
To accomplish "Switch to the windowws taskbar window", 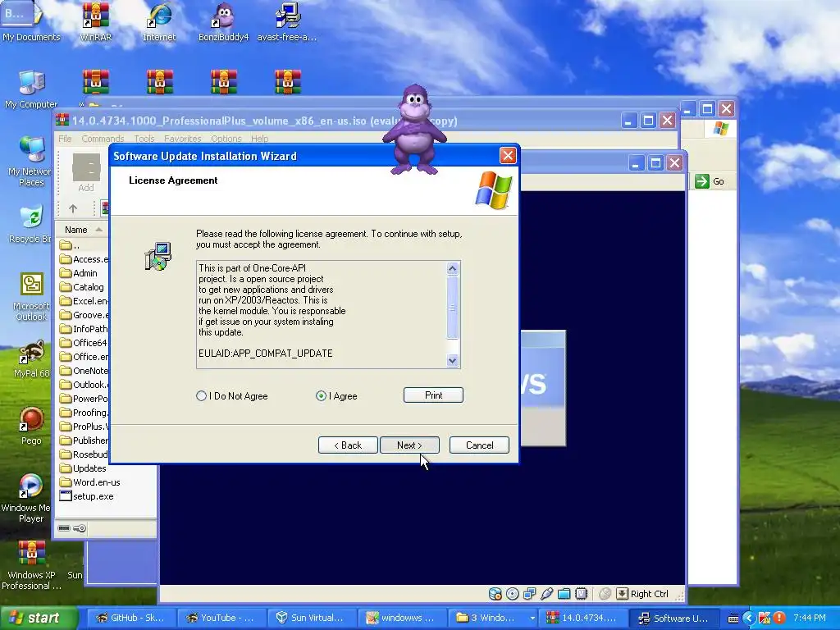I will pos(400,619).
